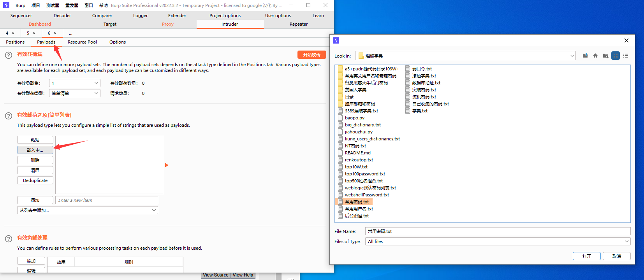The height and width of the screenshot is (280, 644).
Task: Close Intruder attack tab 6
Action: tap(55, 33)
